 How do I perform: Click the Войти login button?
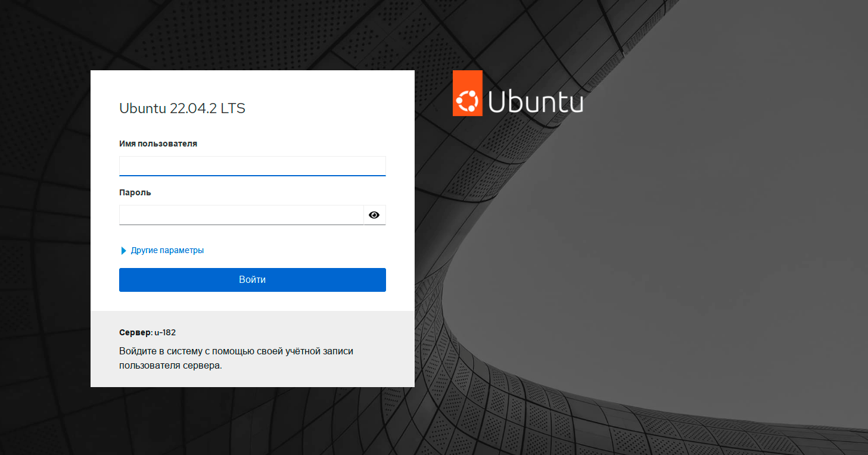point(253,280)
